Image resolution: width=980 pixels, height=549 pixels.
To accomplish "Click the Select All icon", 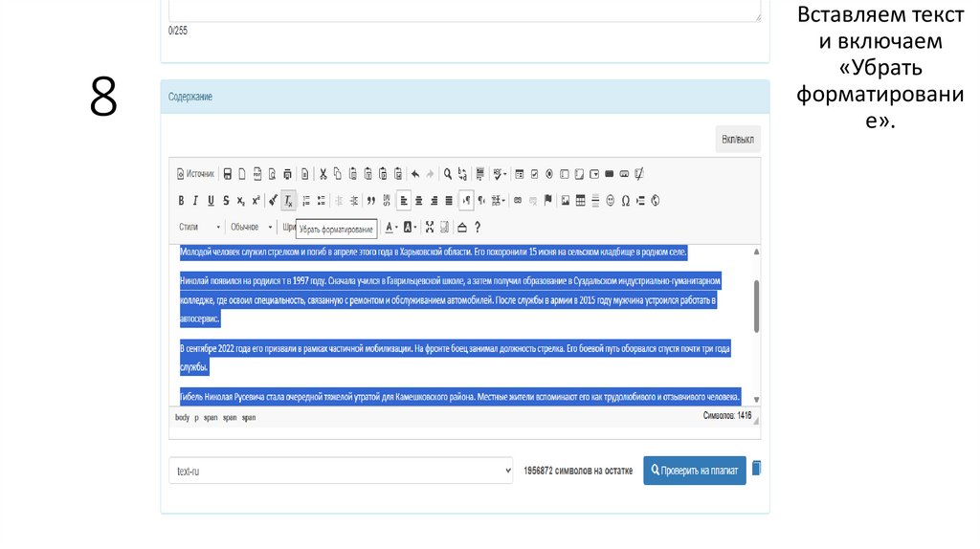I will coord(480,174).
